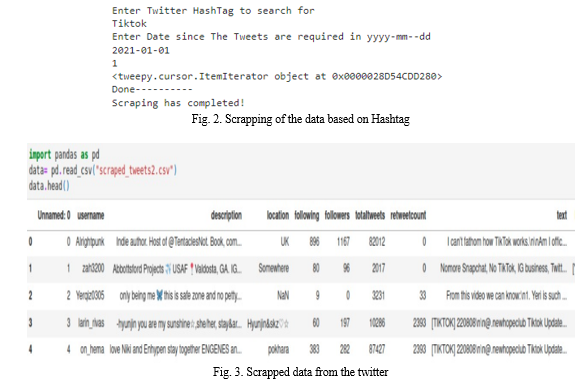Click the description column header
The height and width of the screenshot is (381, 588).
pyautogui.click(x=226, y=215)
